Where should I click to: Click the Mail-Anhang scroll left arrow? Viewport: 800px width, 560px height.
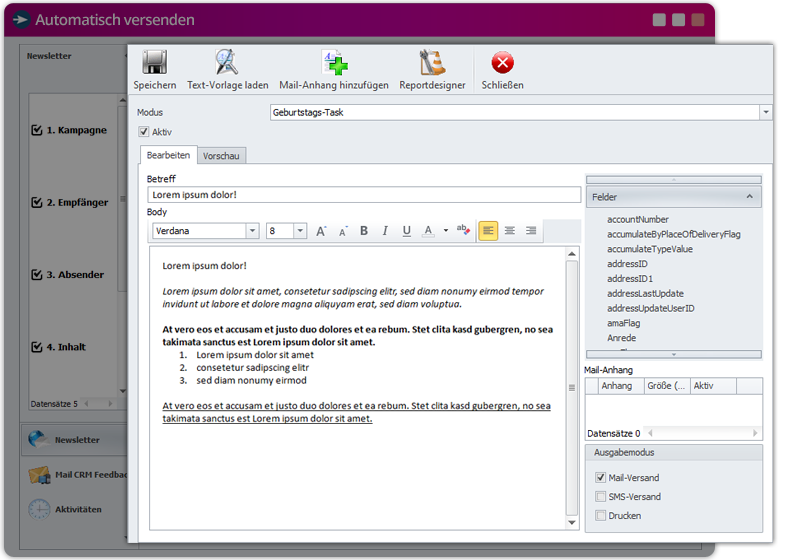(x=651, y=433)
